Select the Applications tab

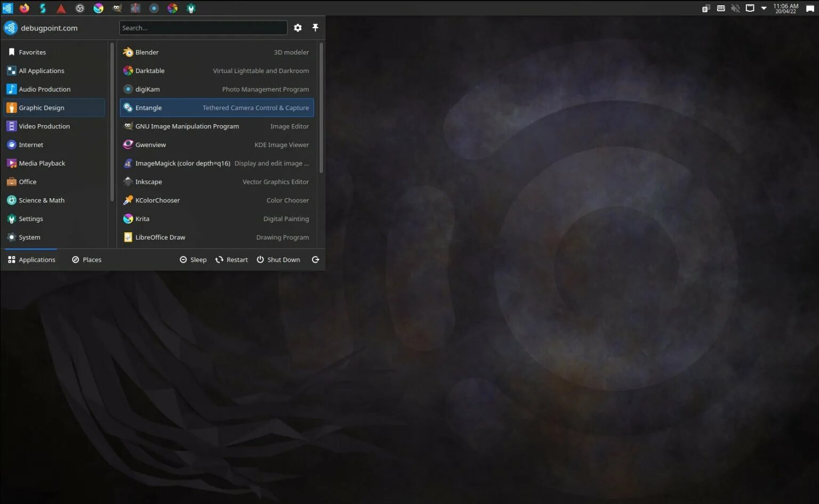click(x=32, y=259)
